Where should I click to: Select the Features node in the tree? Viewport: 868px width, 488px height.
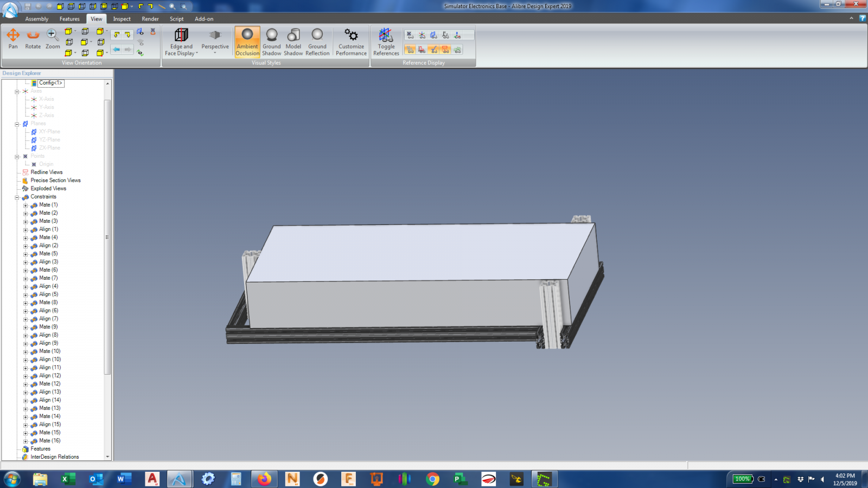point(40,449)
